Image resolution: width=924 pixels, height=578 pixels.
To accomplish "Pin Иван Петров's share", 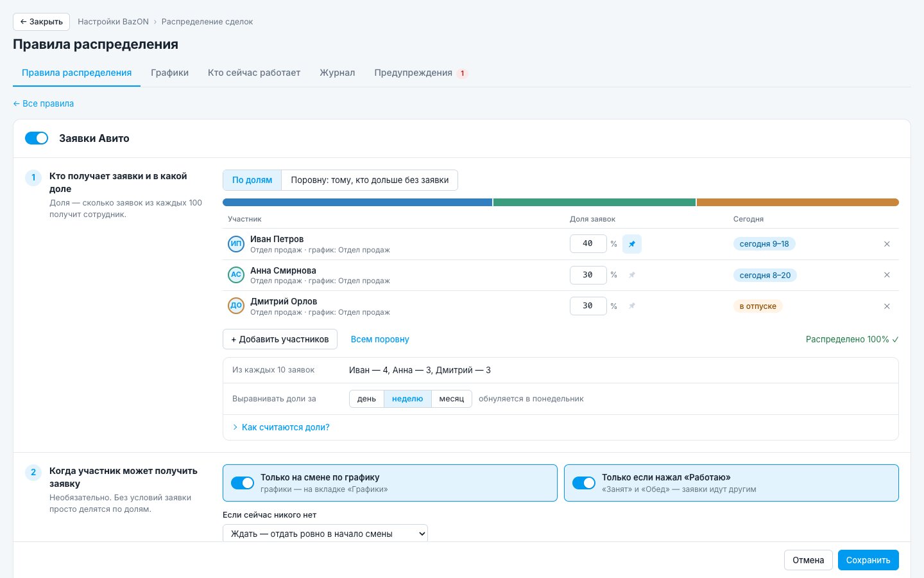I will point(632,244).
